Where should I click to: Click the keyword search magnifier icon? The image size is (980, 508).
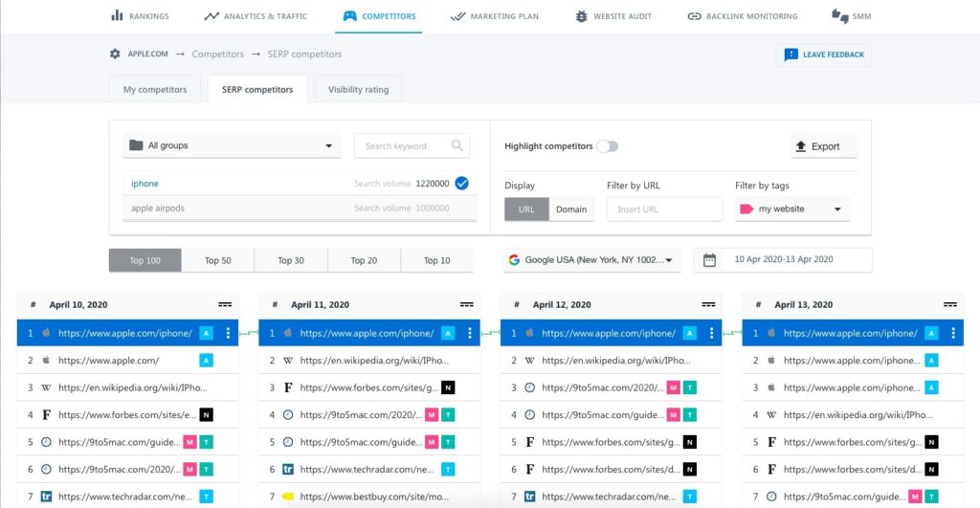(457, 145)
